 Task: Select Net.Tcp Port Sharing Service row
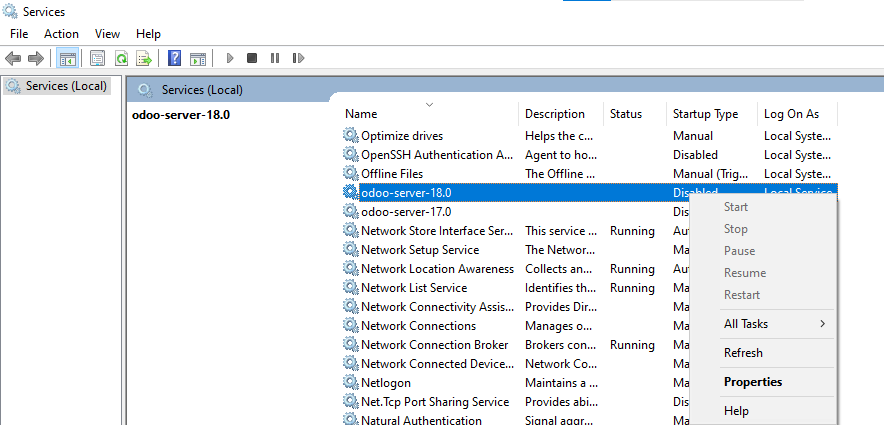pyautogui.click(x=435, y=402)
